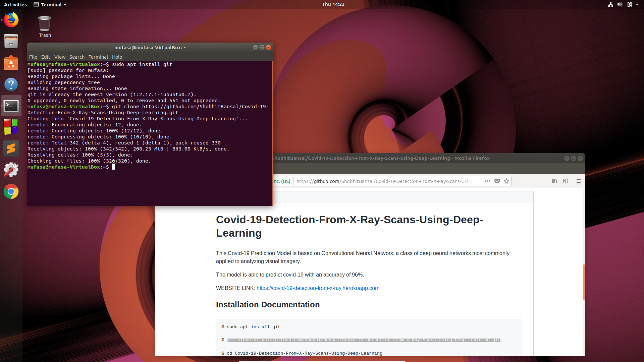
Task: Open Firefox hamburger menu
Action: pyautogui.click(x=579, y=181)
